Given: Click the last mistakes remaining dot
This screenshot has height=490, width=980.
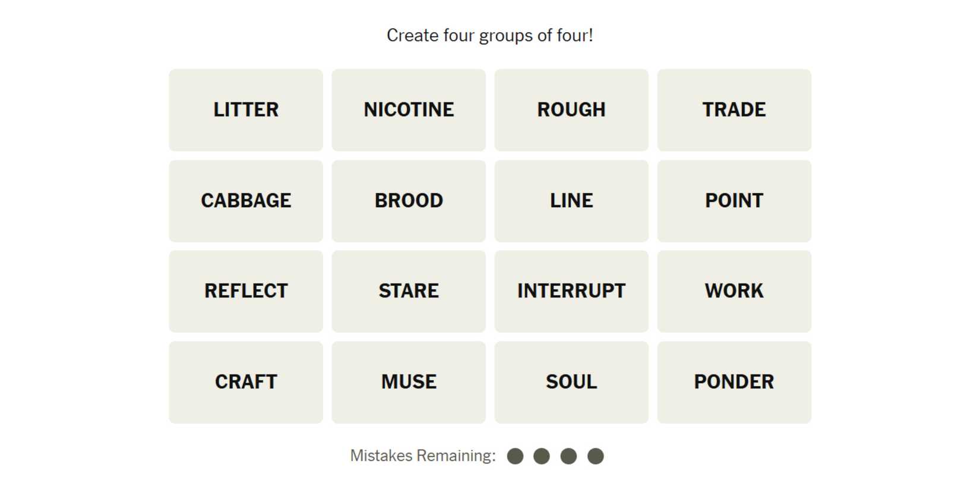Looking at the screenshot, I should tap(596, 456).
